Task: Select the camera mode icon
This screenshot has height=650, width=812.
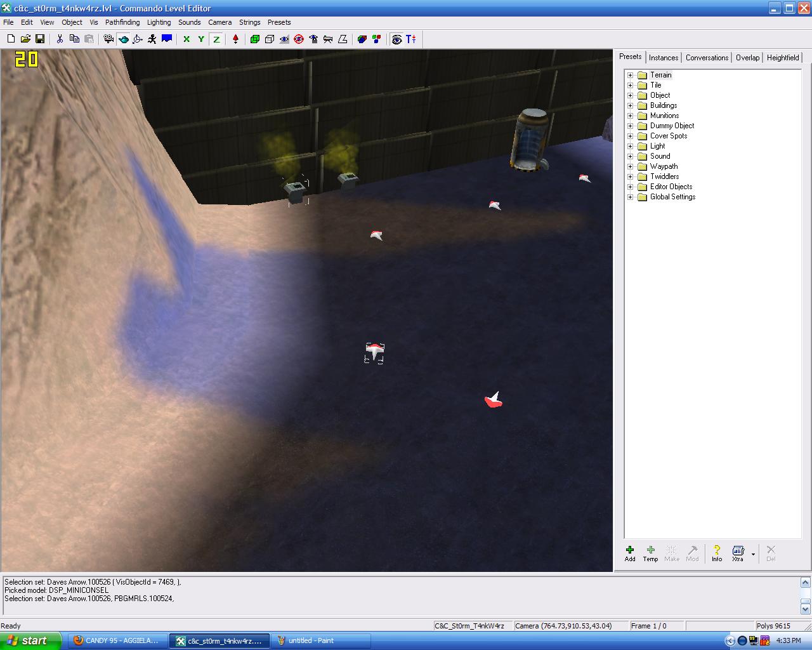Action: click(x=108, y=39)
